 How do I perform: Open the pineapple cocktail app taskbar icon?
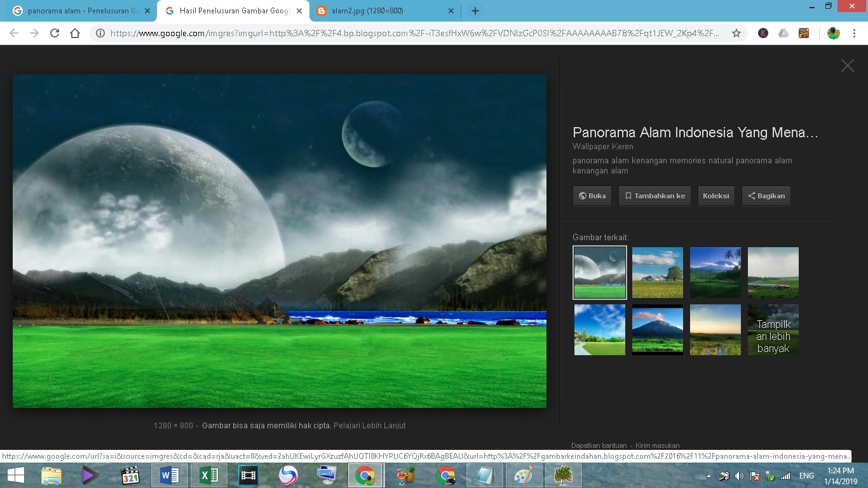pyautogui.click(x=405, y=475)
